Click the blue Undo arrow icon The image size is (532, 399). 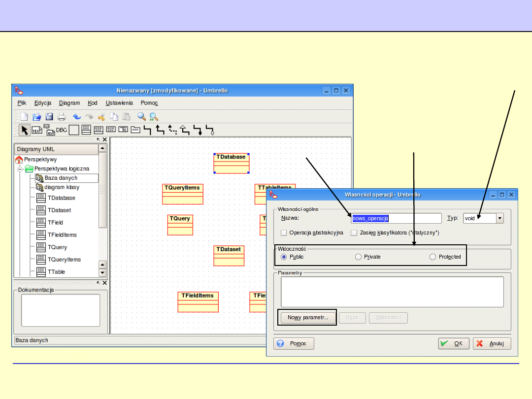tap(77, 117)
